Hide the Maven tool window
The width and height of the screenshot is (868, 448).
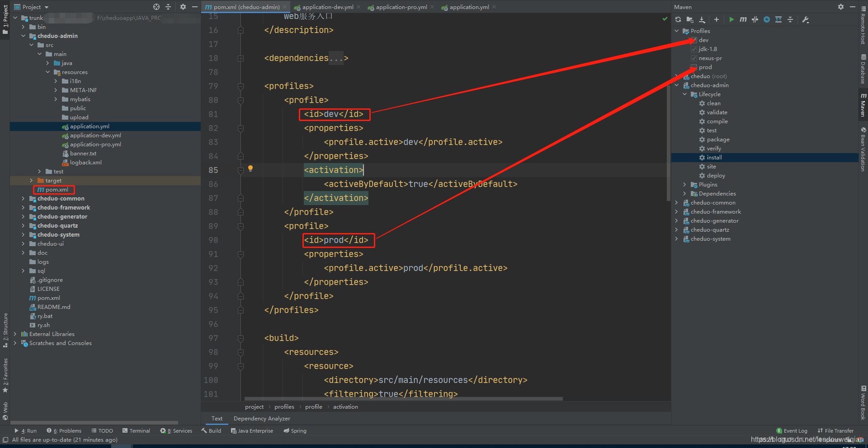click(852, 7)
